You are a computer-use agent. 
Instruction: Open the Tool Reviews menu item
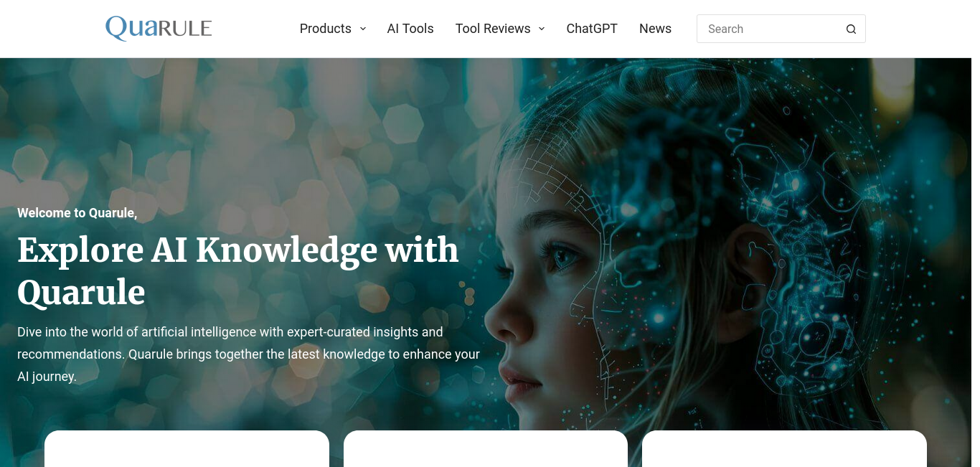click(493, 29)
